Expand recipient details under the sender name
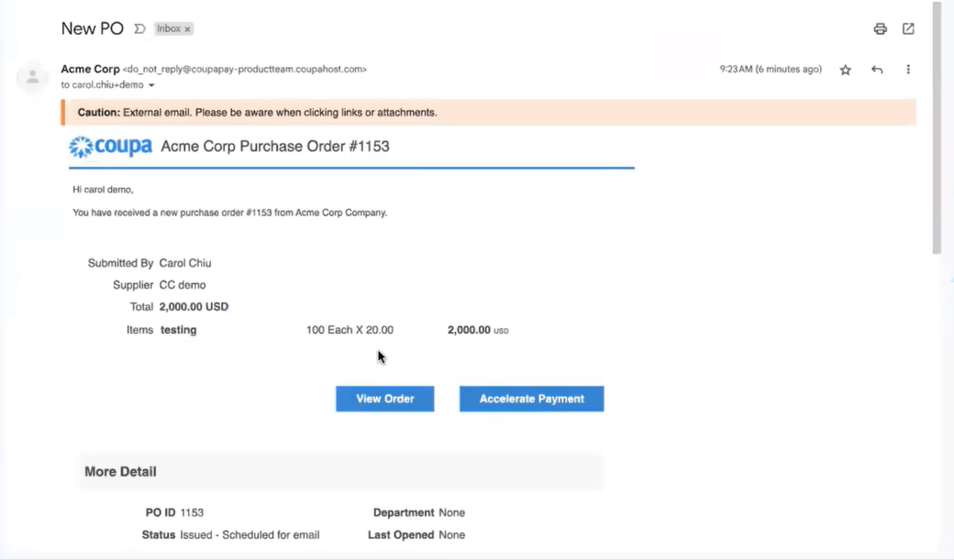 (153, 84)
